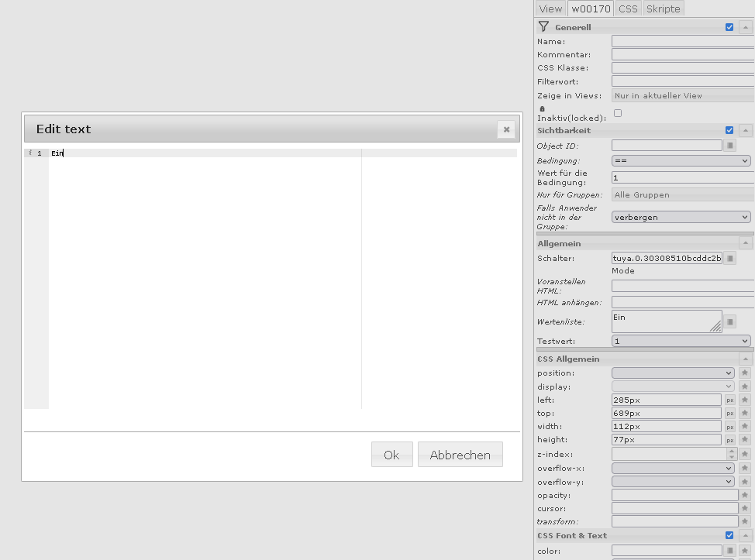The image size is (755, 560).
Task: Open the Wertenliste text editor button
Action: (729, 321)
